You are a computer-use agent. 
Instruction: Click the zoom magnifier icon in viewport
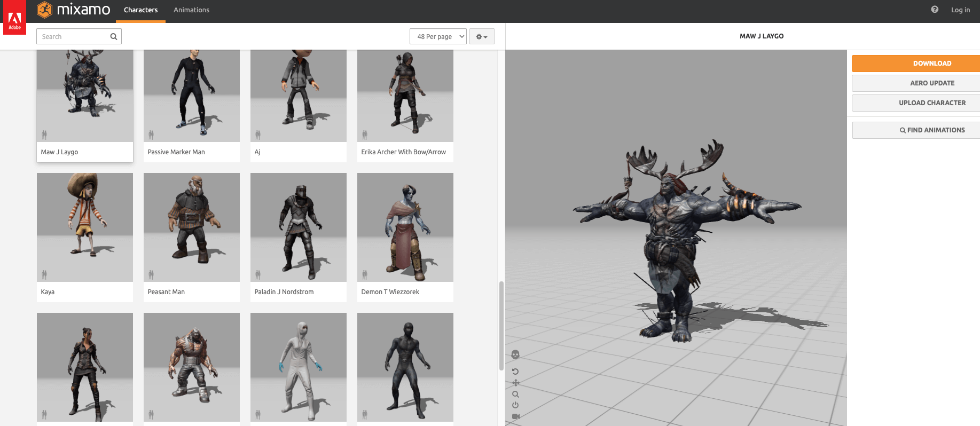[x=515, y=394]
